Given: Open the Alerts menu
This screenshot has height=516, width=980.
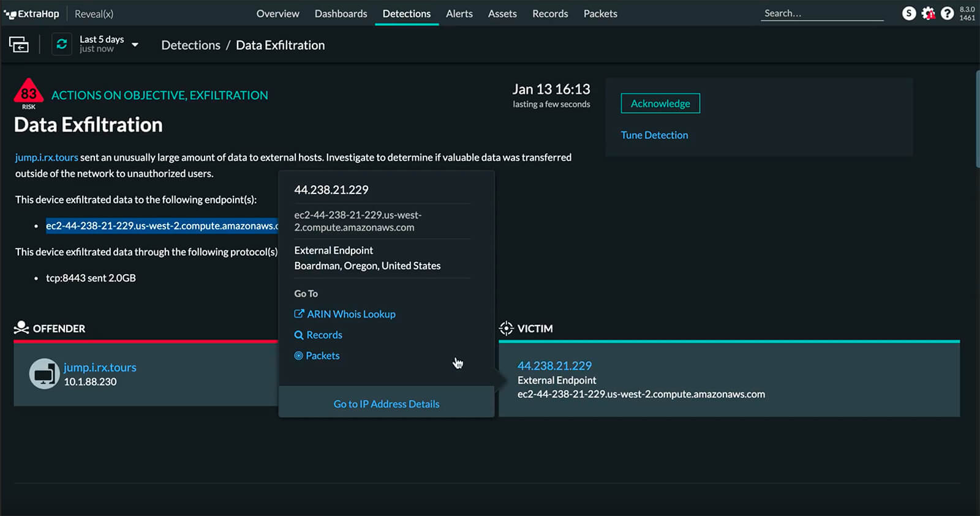Looking at the screenshot, I should [x=459, y=13].
